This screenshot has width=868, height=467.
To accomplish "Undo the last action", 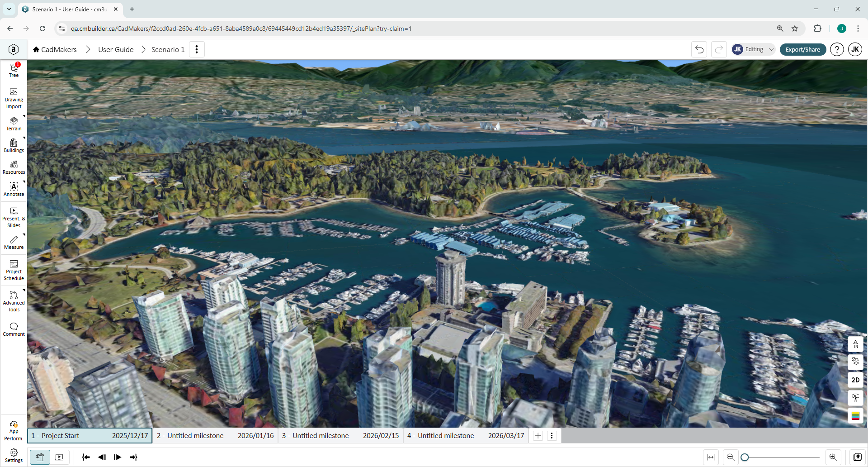I will pyautogui.click(x=699, y=49).
